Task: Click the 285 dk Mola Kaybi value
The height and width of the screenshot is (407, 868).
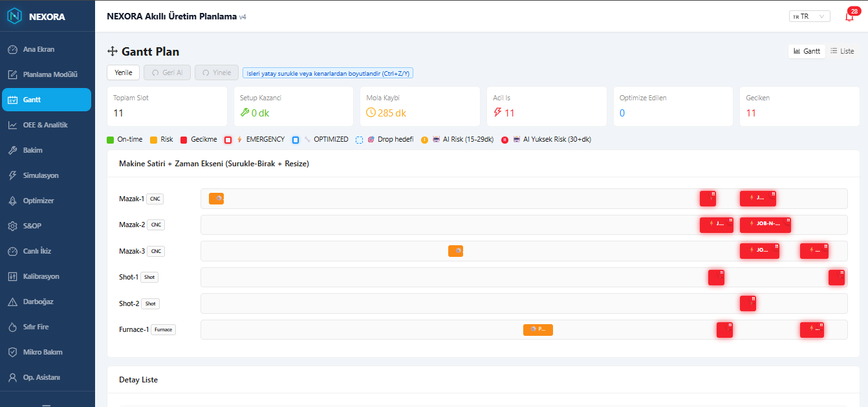Action: point(392,113)
